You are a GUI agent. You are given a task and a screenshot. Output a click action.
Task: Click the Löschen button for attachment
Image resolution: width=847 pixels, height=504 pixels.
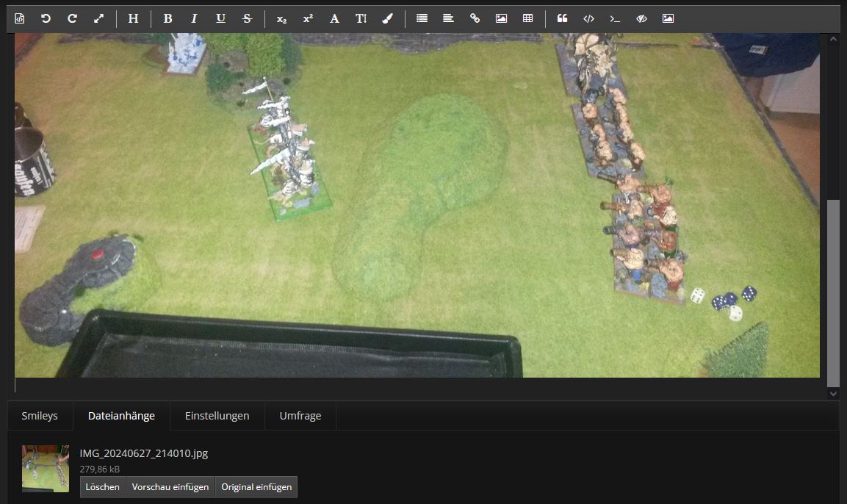[102, 487]
